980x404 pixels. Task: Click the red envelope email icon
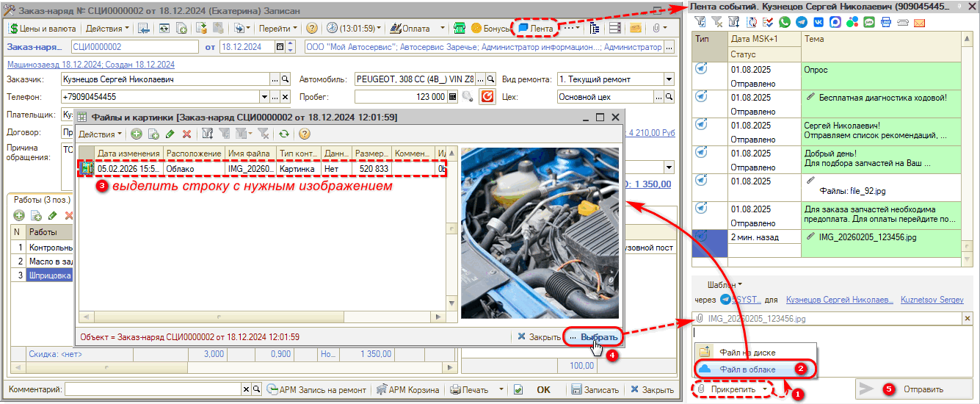click(x=919, y=23)
